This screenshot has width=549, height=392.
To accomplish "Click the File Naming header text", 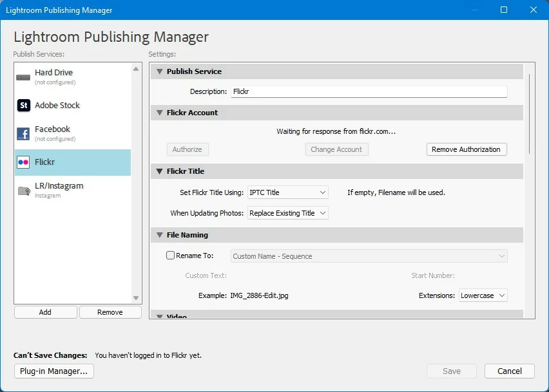I will click(x=188, y=235).
